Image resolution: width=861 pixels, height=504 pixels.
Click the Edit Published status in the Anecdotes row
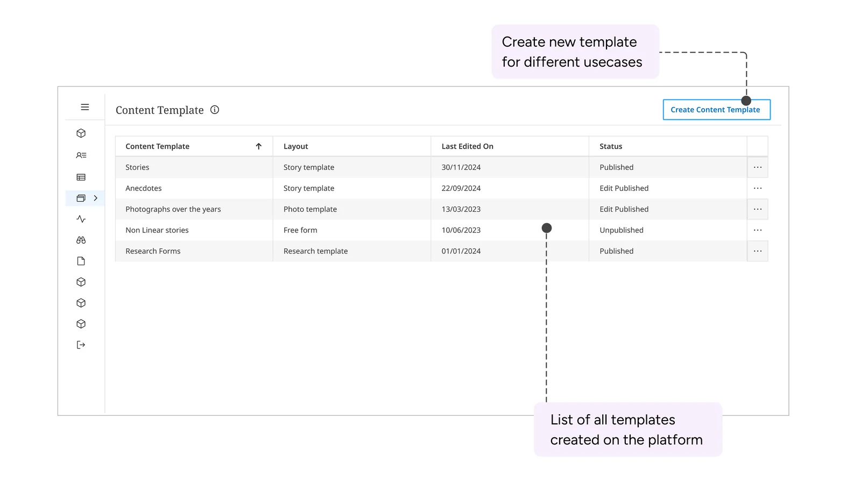pyautogui.click(x=624, y=188)
